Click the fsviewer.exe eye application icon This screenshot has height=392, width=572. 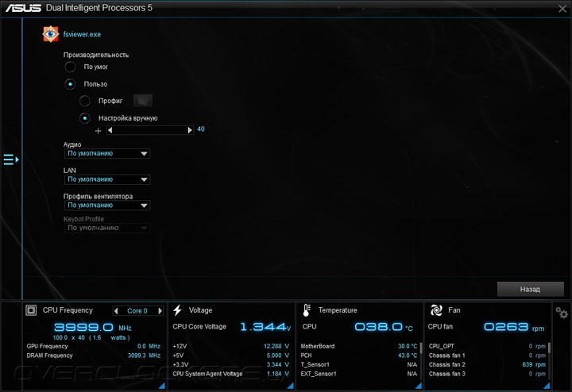[x=51, y=34]
